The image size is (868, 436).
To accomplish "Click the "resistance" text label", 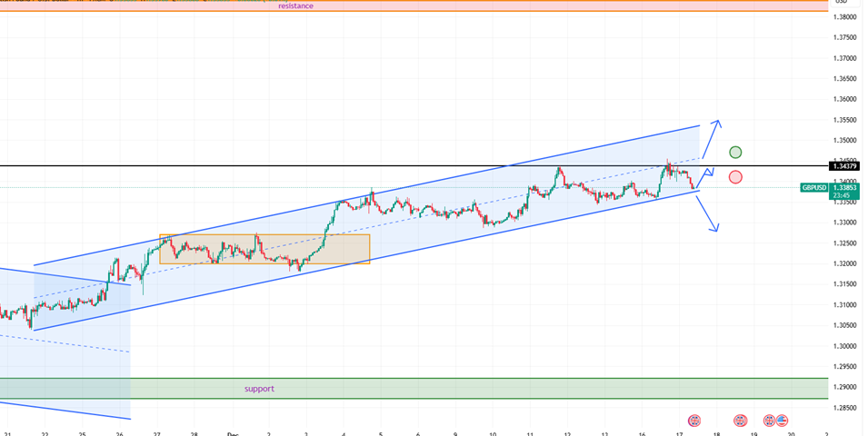I will [295, 5].
